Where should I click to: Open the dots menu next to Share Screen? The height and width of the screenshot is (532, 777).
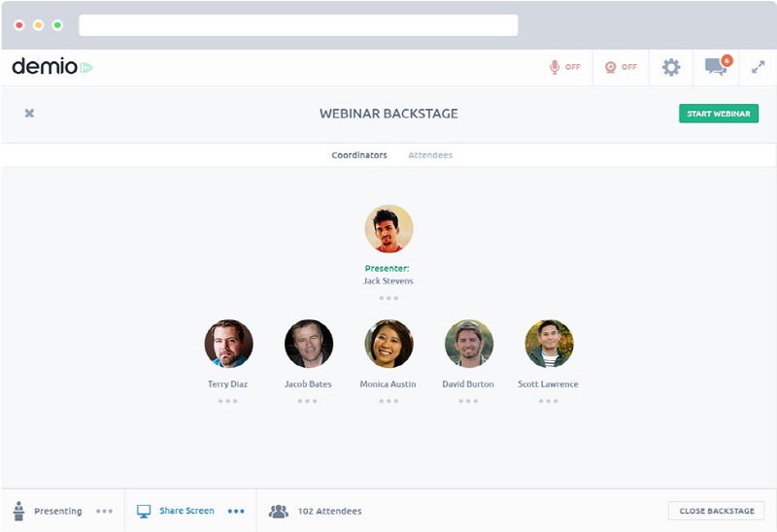point(236,511)
